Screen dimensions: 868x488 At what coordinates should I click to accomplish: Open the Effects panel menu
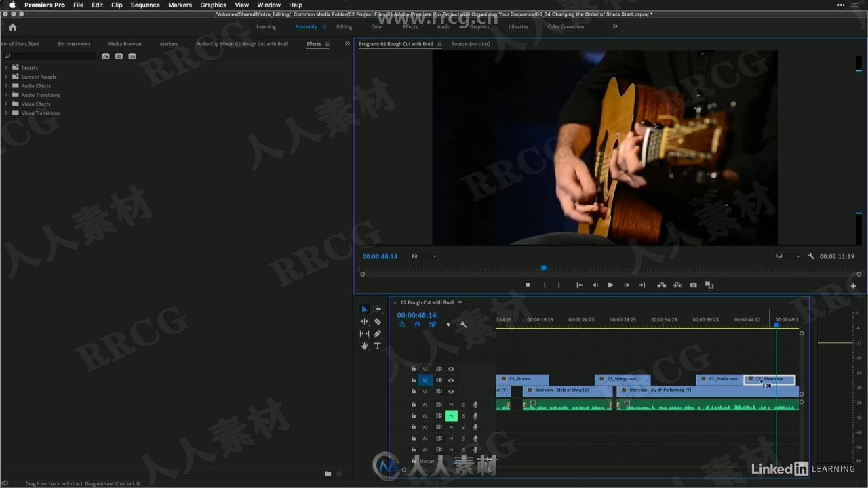[327, 44]
